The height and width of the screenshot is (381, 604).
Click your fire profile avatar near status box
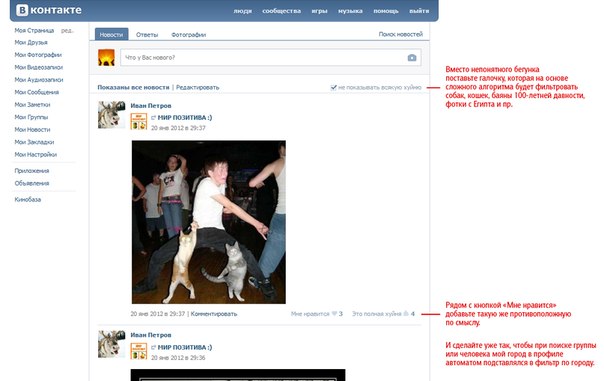tap(106, 57)
